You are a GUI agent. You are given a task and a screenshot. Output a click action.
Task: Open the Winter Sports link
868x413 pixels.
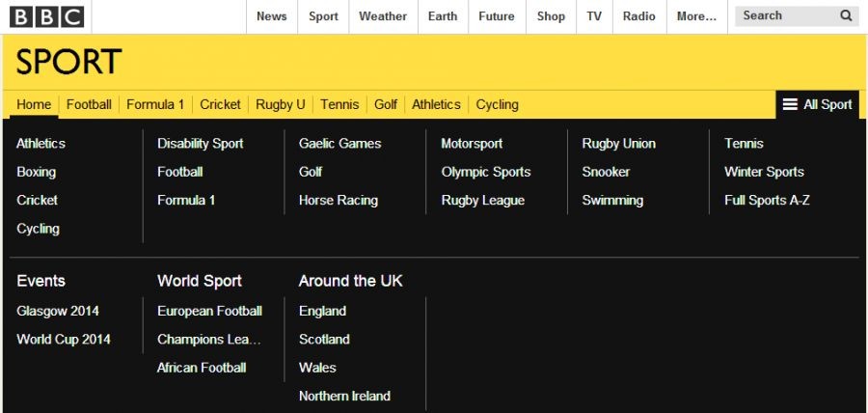point(765,172)
